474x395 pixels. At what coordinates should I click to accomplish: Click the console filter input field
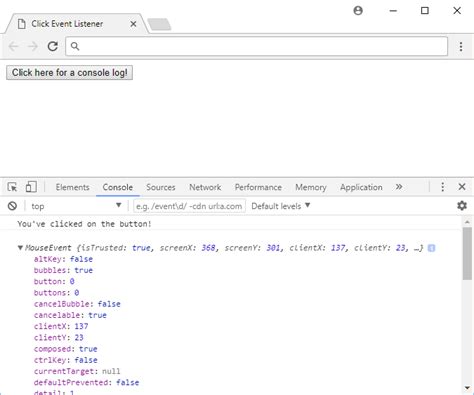[x=189, y=206]
